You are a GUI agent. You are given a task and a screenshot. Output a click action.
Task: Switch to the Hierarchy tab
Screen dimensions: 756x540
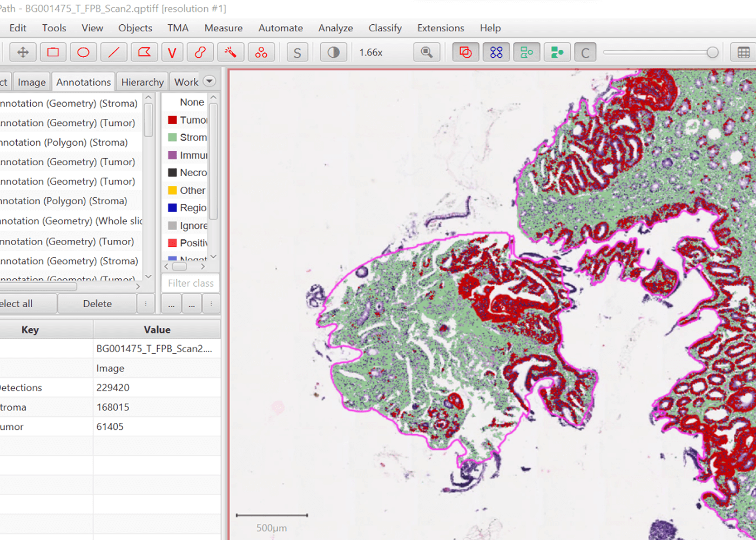(x=142, y=82)
